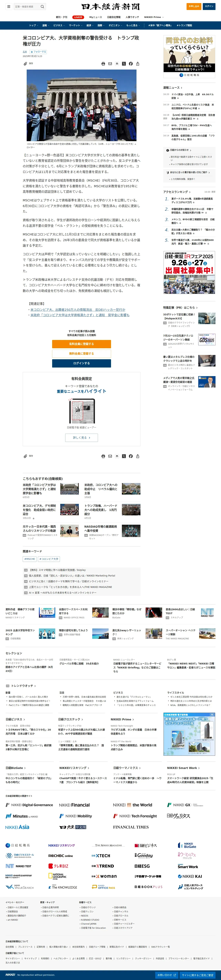This screenshot has width=221, height=980.
Task: Click the フォローする follow button
Action: coord(38,52)
